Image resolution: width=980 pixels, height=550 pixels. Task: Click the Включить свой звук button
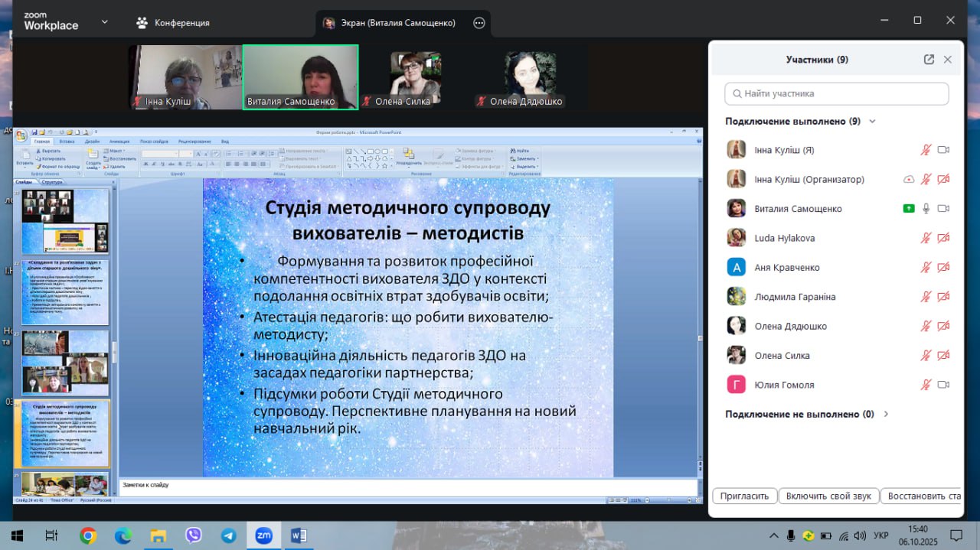tap(828, 496)
